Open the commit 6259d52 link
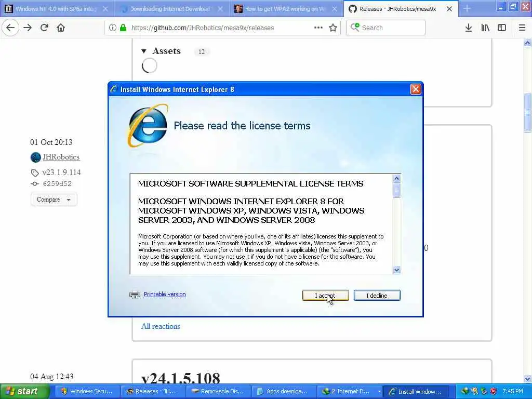Viewport: 532px width, 399px height. click(57, 184)
